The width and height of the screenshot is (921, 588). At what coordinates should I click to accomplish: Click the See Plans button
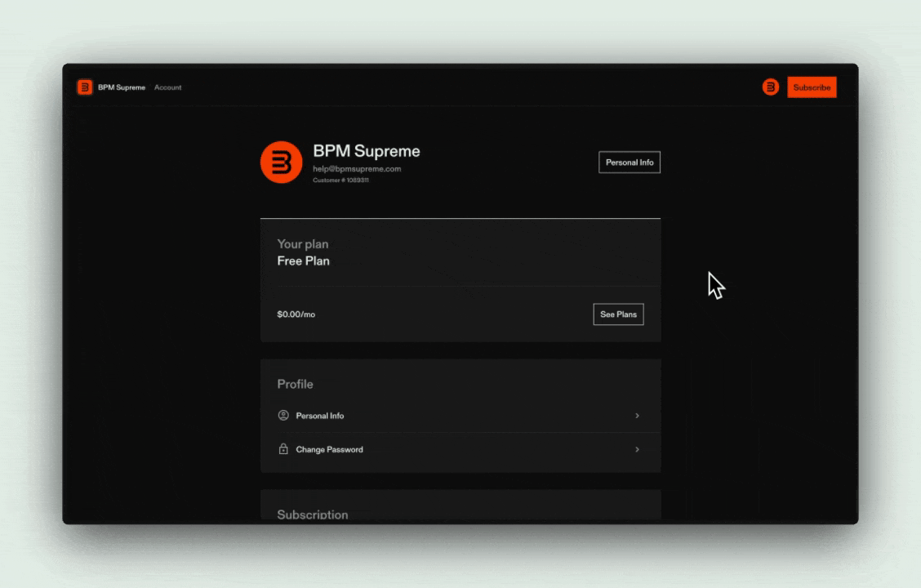pyautogui.click(x=619, y=314)
